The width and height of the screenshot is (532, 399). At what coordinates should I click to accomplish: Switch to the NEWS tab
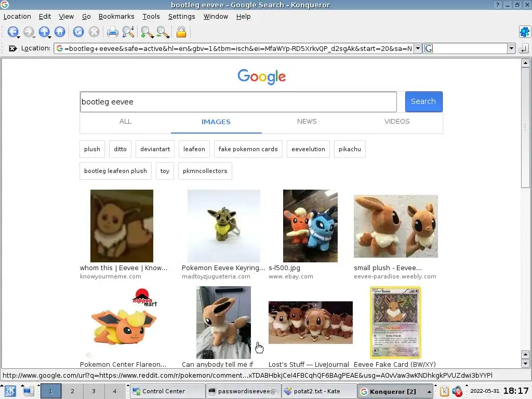[x=307, y=122]
